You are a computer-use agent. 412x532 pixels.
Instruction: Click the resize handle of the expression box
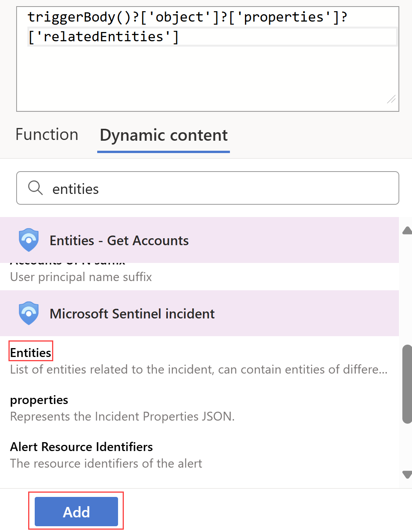point(391,100)
